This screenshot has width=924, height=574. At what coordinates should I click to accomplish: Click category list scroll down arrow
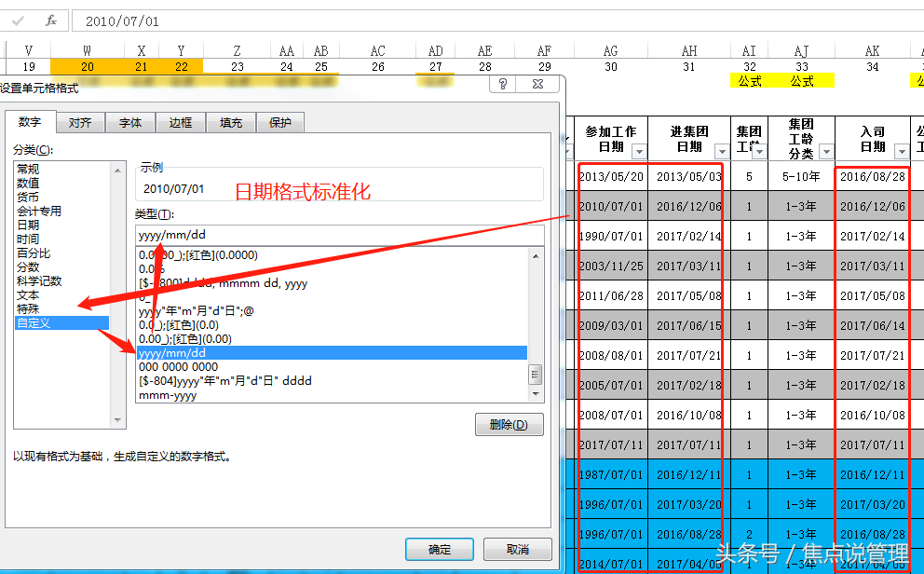118,420
